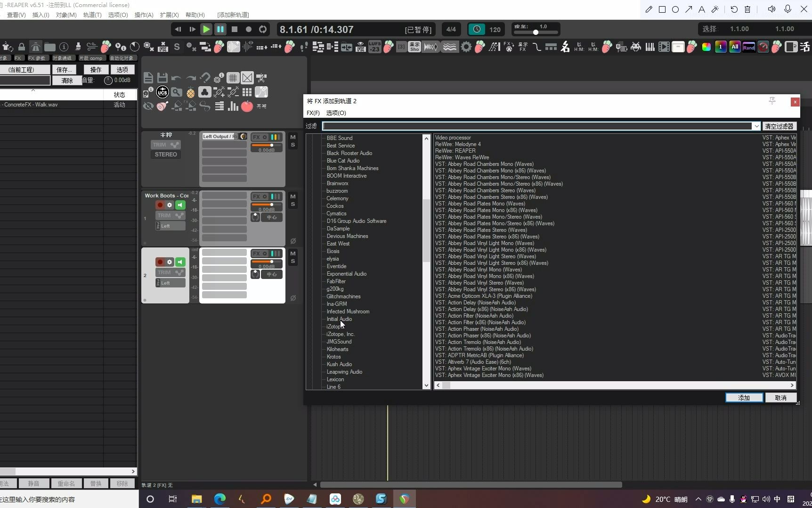
Task: Click the All colored toolbar icon
Action: click(735, 47)
